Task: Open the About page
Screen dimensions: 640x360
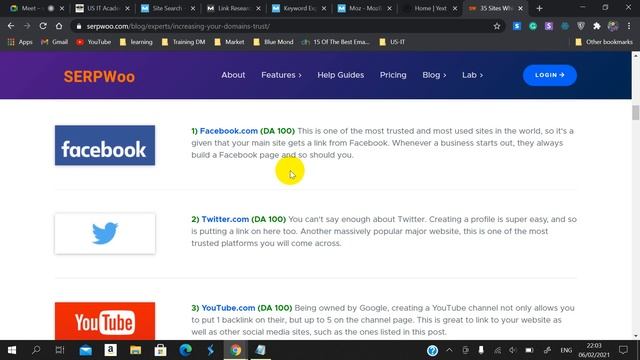Action: coord(233,75)
